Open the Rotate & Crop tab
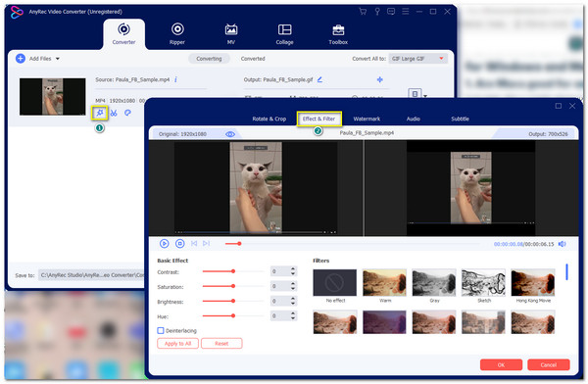The width and height of the screenshot is (588, 384). click(269, 119)
